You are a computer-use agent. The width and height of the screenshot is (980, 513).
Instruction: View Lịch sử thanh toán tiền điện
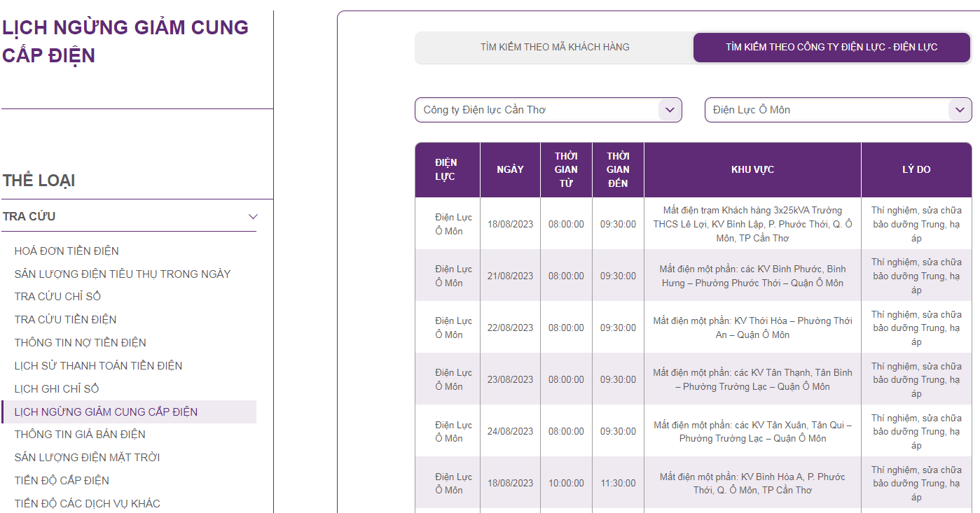98,366
